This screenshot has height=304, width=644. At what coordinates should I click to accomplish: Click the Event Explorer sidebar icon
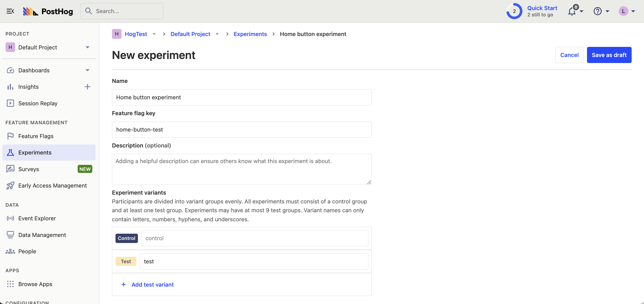(x=10, y=218)
